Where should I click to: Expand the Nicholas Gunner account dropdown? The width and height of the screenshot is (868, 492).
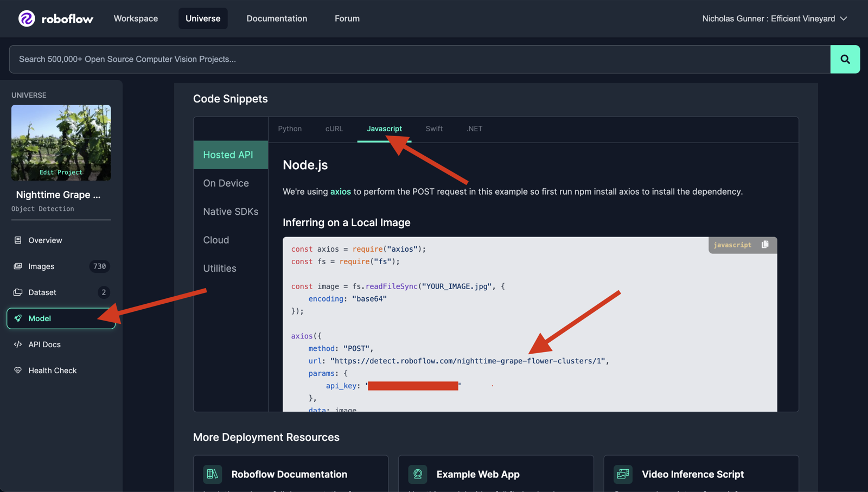775,18
